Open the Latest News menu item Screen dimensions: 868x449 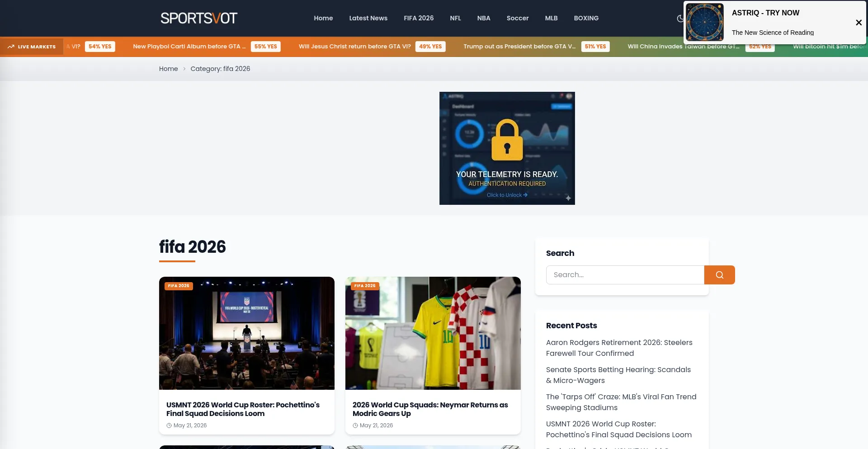(368, 18)
